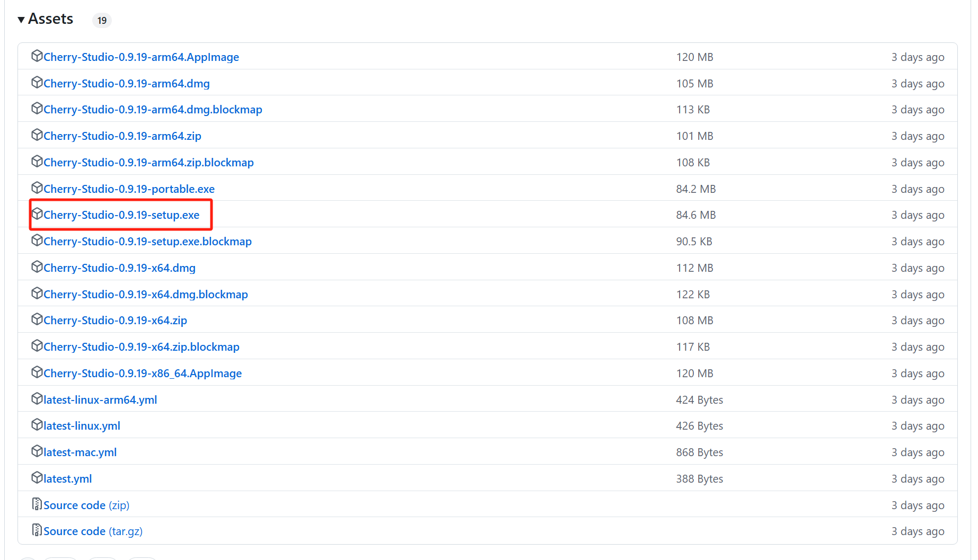Viewport: 978px width, 560px height.
Task: Download Cherry-Studio-0.9.19-arm64.AppImage
Action: coord(141,57)
